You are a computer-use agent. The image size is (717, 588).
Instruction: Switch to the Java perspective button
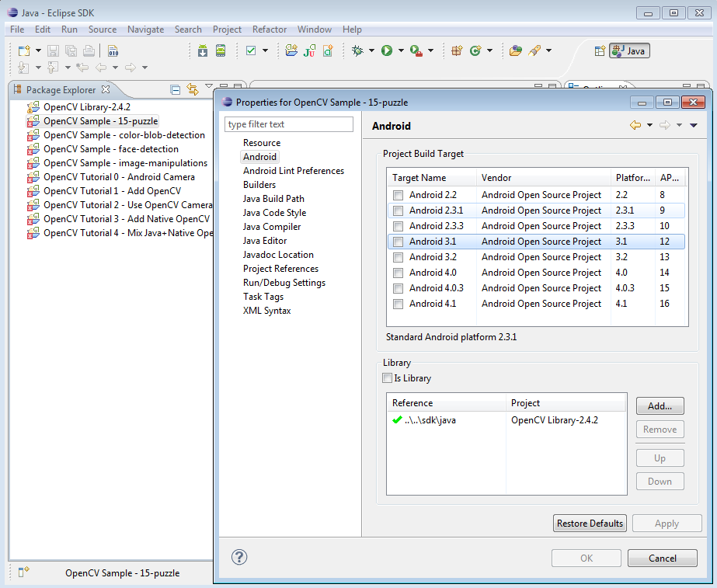[x=629, y=50]
